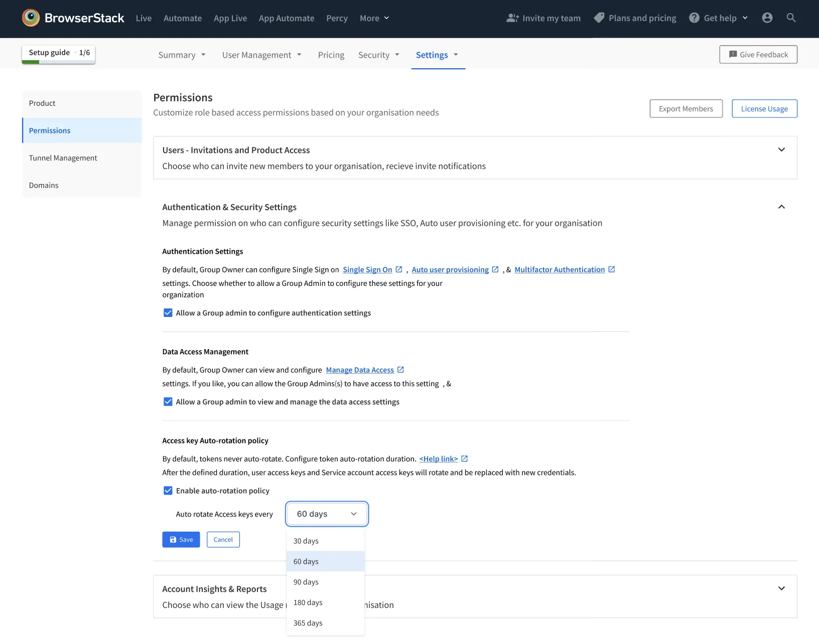
Task: Click the Save button
Action: (x=181, y=539)
